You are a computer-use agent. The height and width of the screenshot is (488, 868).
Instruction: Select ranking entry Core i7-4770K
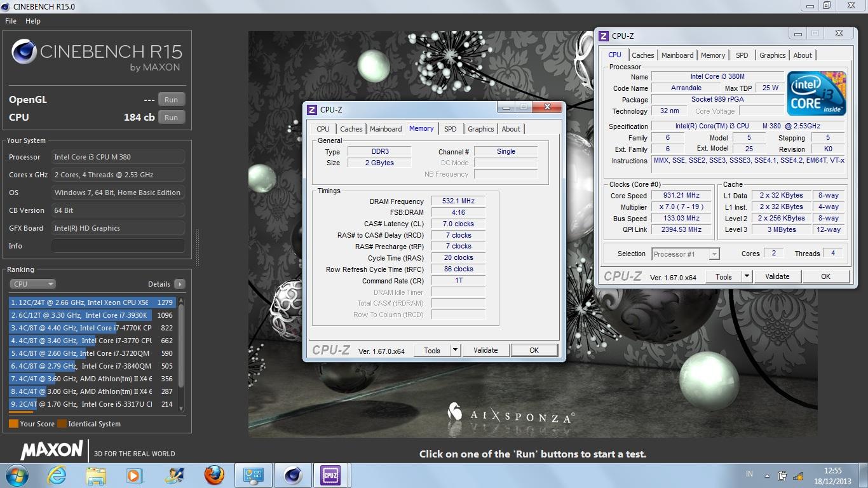[92, 328]
